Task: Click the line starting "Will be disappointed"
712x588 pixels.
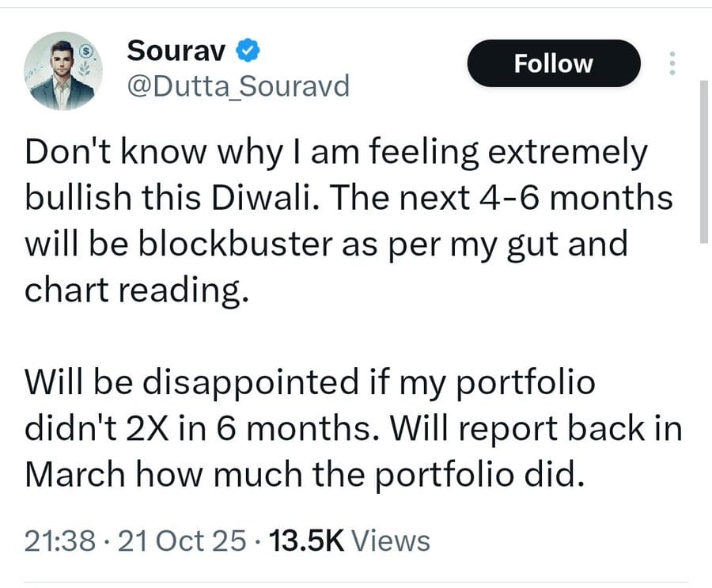Action: pyautogui.click(x=309, y=383)
